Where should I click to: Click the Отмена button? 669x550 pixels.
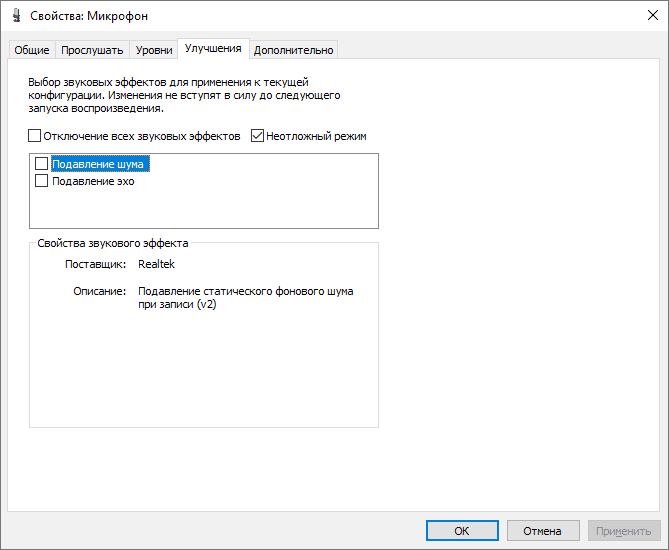[543, 531]
